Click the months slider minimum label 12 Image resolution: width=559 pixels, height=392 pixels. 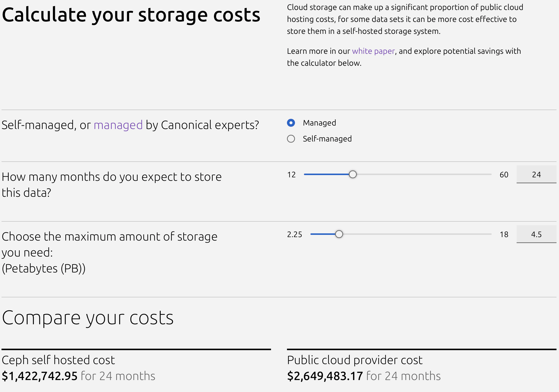point(291,175)
